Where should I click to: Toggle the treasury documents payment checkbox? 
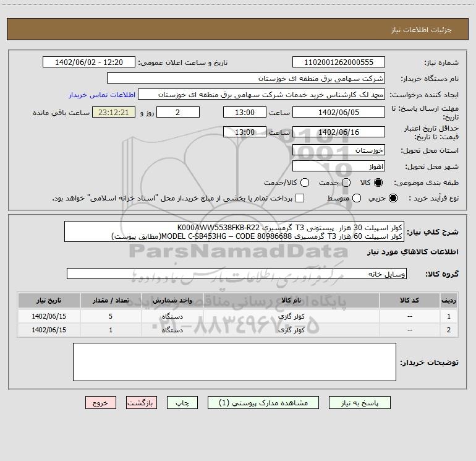tap(300, 198)
